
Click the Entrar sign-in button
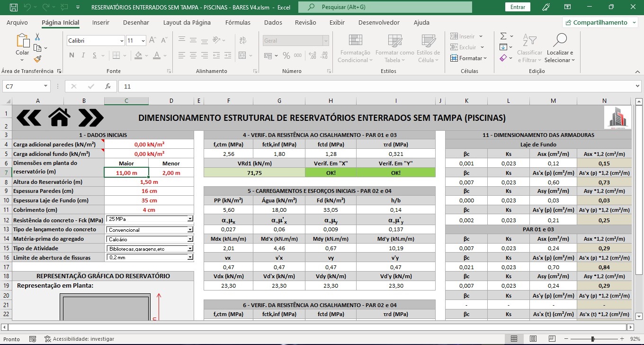pyautogui.click(x=518, y=7)
